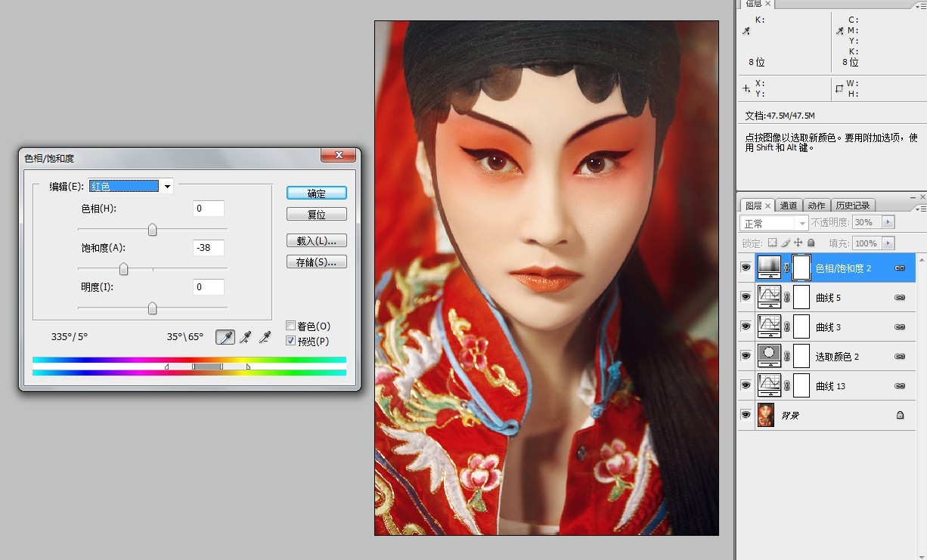Select the 信息 info tab
927x560 pixels.
coord(754,4)
